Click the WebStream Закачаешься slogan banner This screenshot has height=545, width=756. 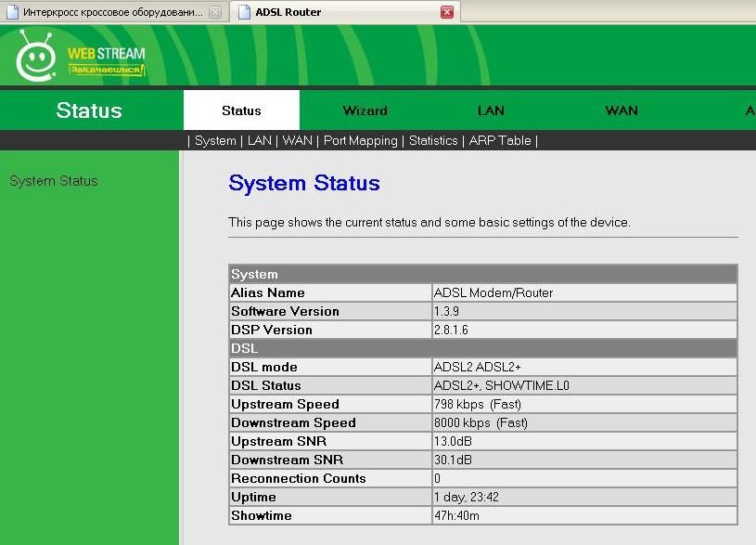coord(107,71)
